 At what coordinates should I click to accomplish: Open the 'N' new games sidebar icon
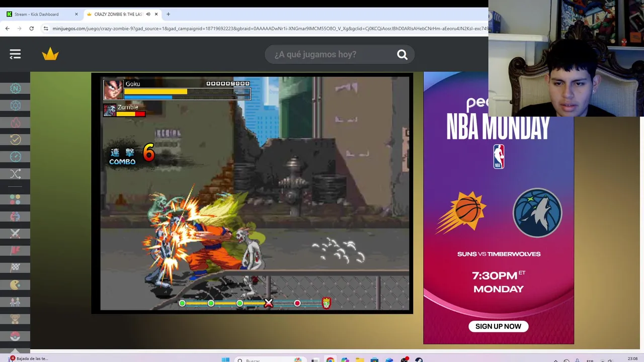pyautogui.click(x=16, y=88)
